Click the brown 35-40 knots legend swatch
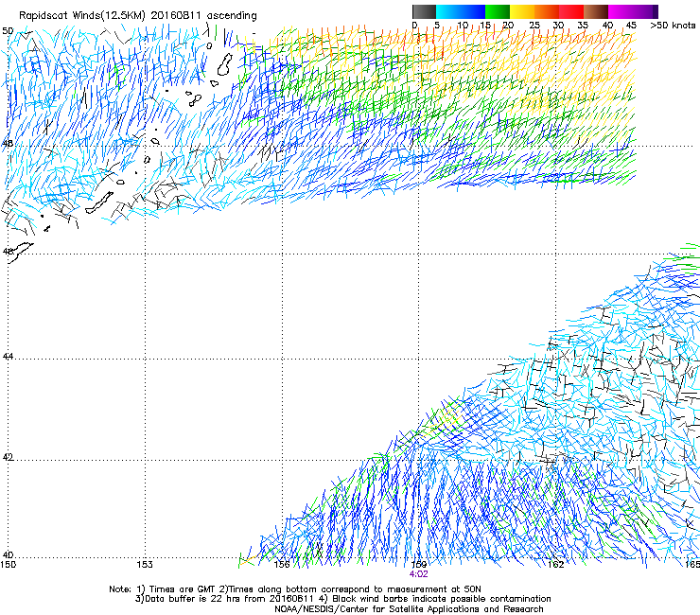700x615 pixels. coord(596,11)
